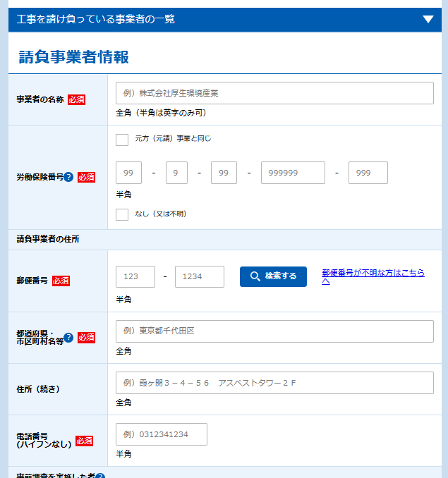Select the 電話番号 phone number input
The height and width of the screenshot is (478, 448).
tap(161, 434)
